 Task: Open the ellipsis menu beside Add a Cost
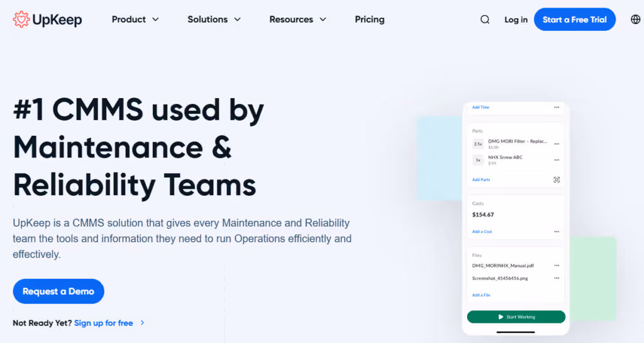557,232
